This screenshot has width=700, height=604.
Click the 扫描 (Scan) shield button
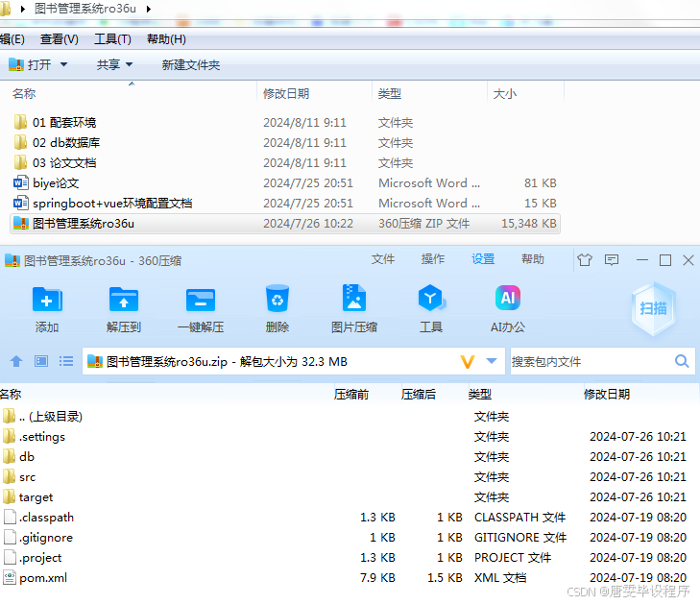point(653,308)
